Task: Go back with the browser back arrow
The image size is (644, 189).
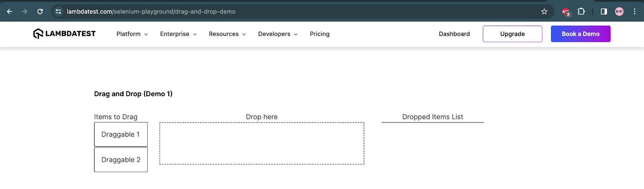Action: pos(10,12)
